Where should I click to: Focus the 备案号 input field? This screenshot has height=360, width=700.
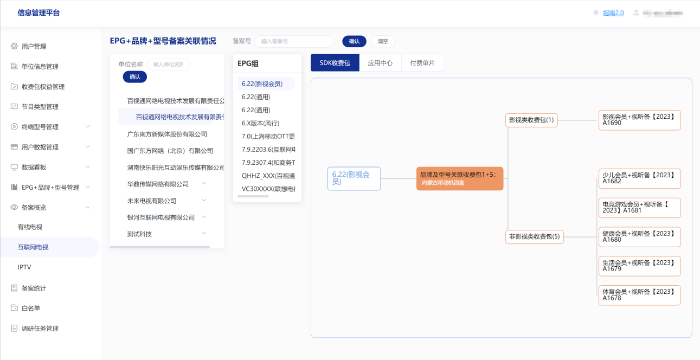tap(294, 41)
